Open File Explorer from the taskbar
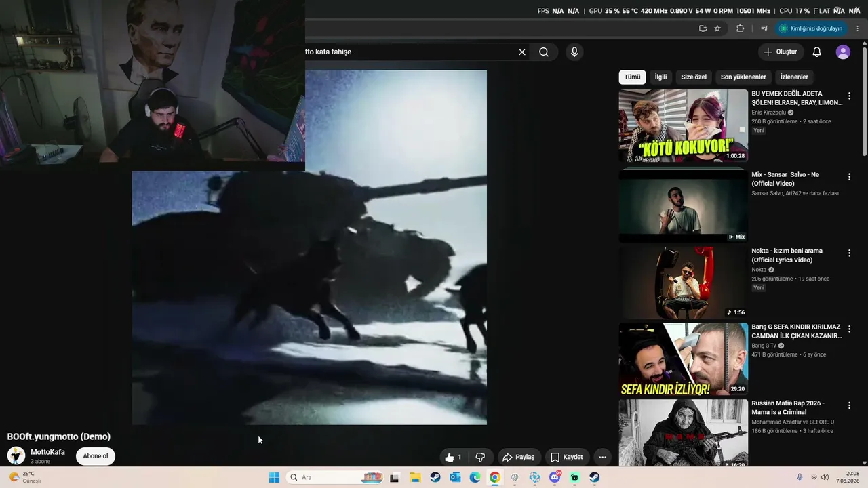868x488 pixels. click(415, 477)
